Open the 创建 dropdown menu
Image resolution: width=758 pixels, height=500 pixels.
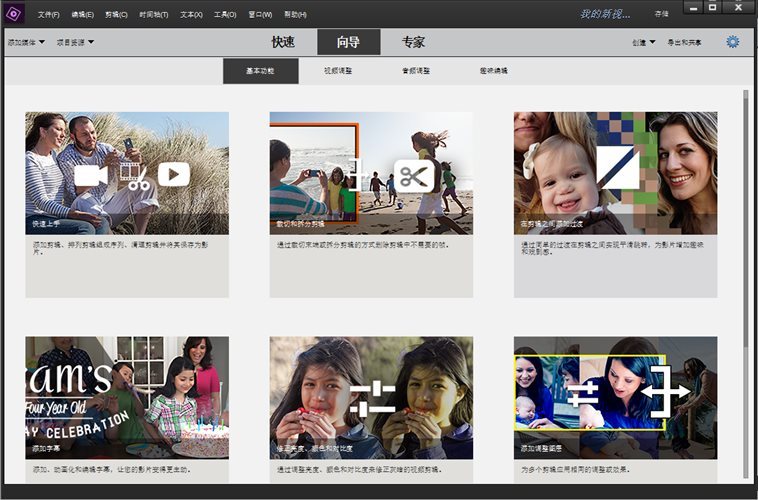click(x=643, y=42)
